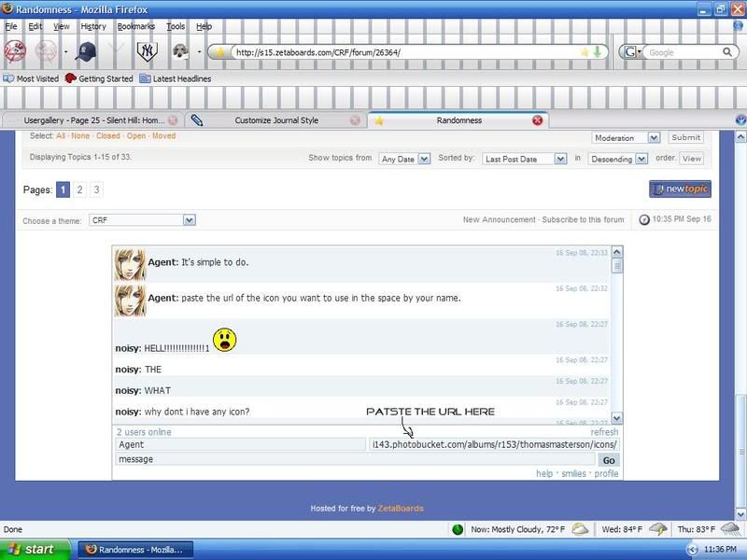Click the mostly cloudy weather icon
747x560 pixels.
pos(580,529)
